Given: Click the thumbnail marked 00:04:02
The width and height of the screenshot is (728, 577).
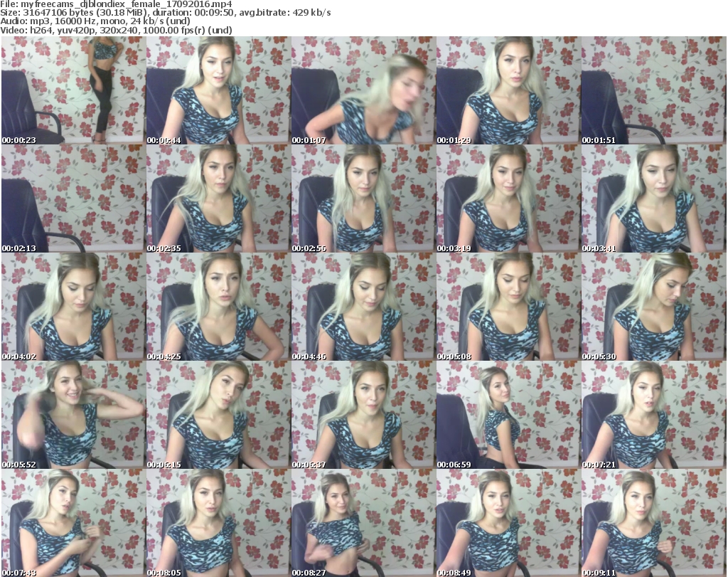Looking at the screenshot, I should [73, 307].
